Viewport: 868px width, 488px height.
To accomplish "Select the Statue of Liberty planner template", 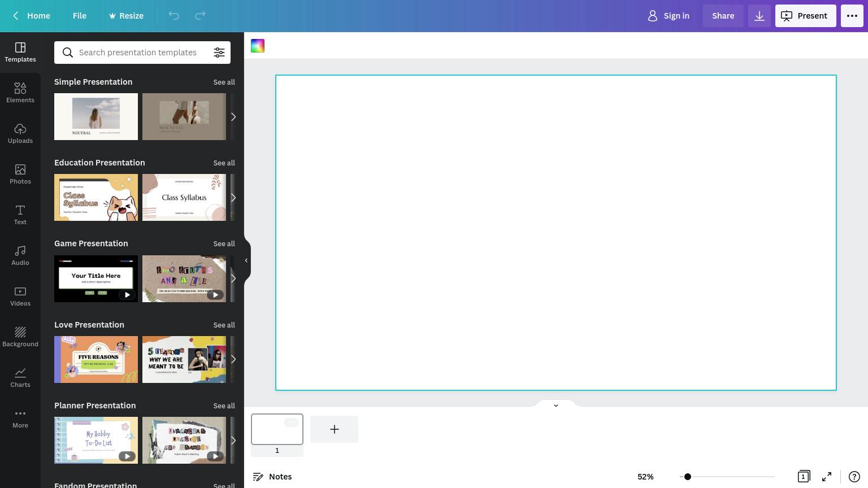I will (x=184, y=441).
